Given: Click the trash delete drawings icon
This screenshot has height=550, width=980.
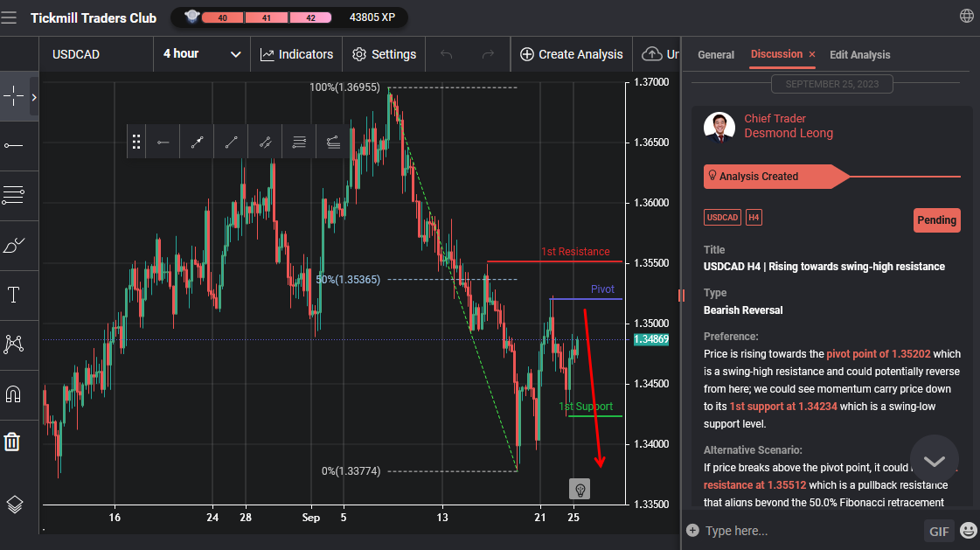Looking at the screenshot, I should tap(12, 442).
